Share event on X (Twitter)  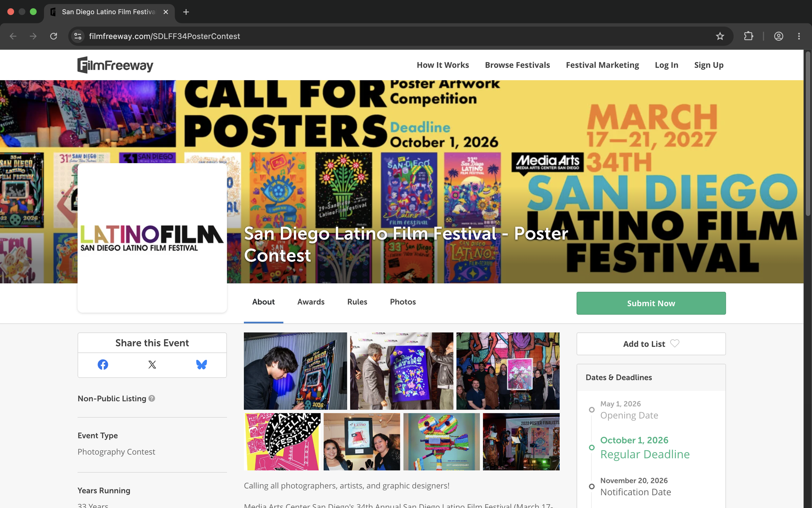tap(152, 365)
